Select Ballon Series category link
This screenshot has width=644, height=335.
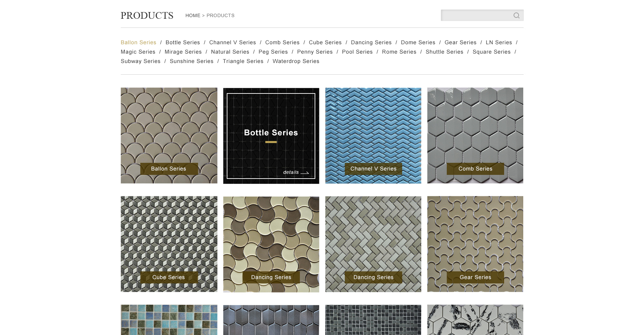tap(138, 43)
